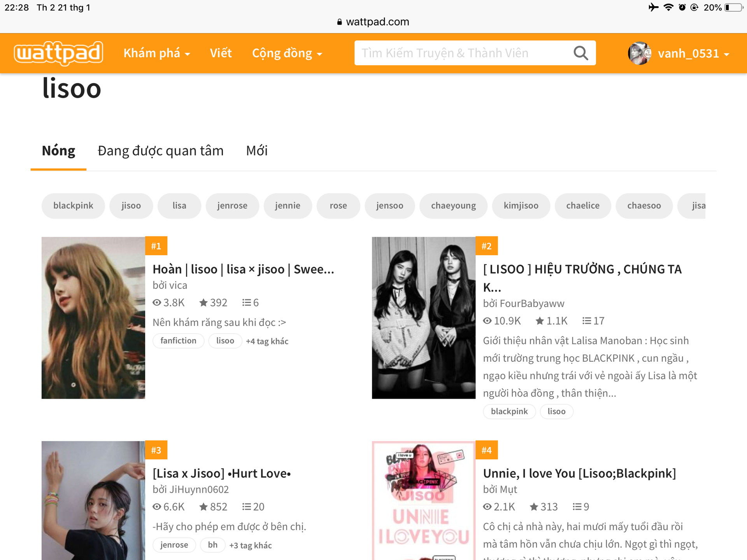Select the jenrose tag filter chip

[232, 206]
